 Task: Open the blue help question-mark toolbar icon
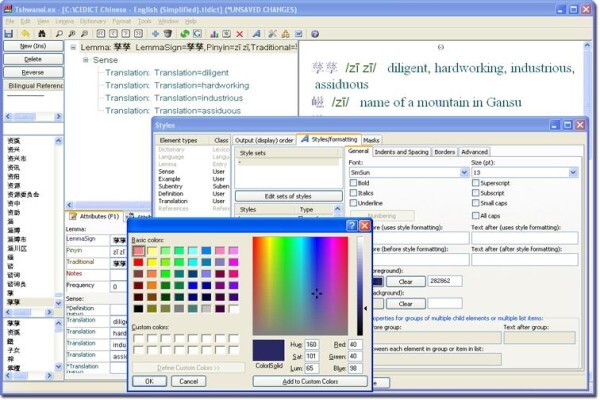click(315, 34)
